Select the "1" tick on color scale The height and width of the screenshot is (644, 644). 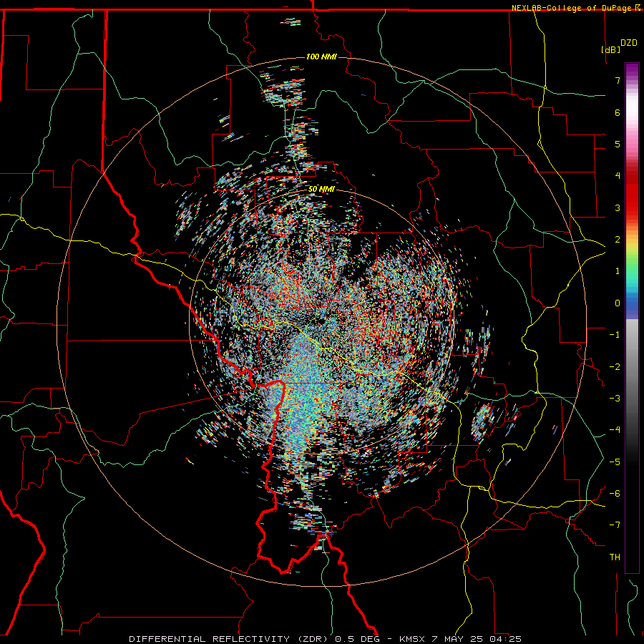[618, 271]
